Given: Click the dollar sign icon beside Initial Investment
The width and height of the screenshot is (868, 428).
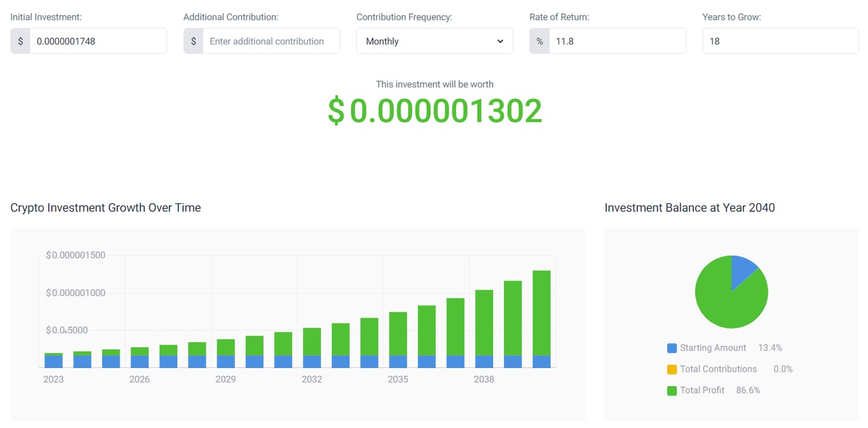Looking at the screenshot, I should [x=20, y=41].
